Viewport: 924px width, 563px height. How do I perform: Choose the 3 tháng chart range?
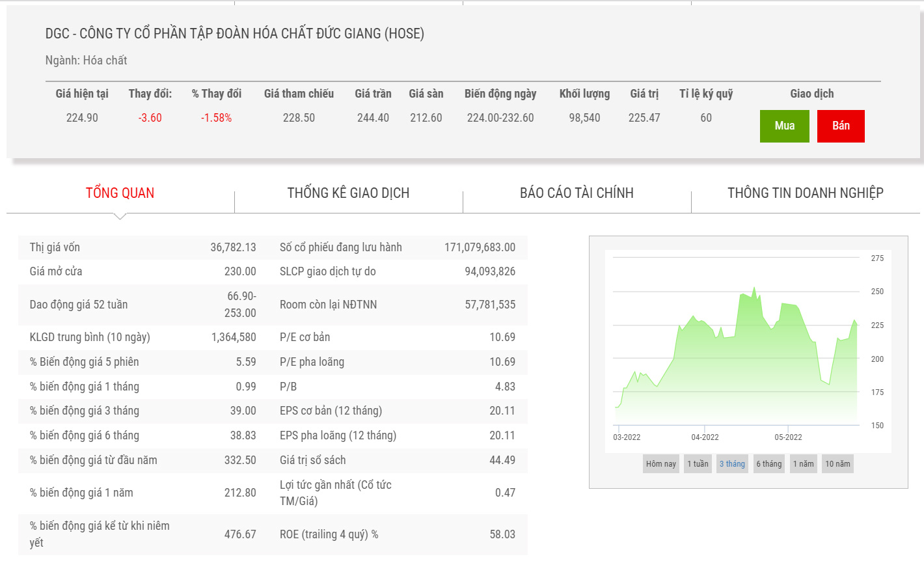point(732,464)
